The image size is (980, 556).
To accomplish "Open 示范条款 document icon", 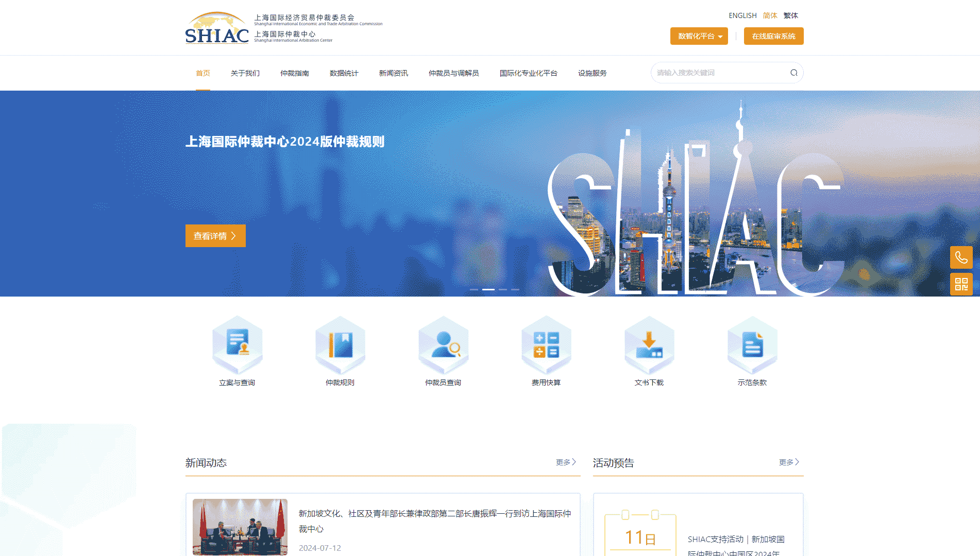I will point(752,345).
